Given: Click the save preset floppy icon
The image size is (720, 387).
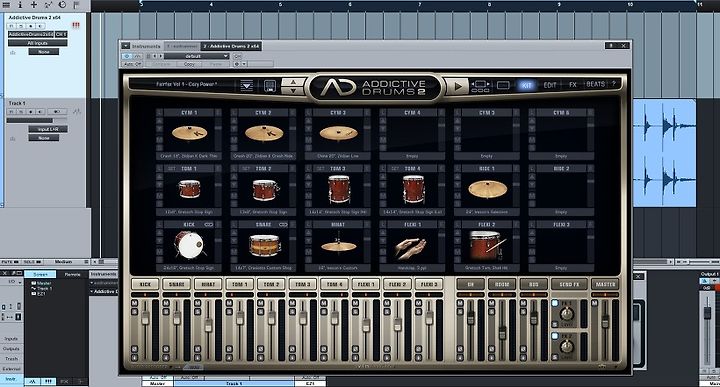Looking at the screenshot, I should tap(270, 85).
